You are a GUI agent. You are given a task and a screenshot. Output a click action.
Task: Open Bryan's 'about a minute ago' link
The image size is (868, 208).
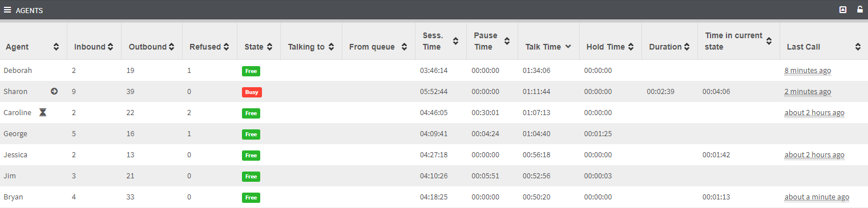[817, 197]
